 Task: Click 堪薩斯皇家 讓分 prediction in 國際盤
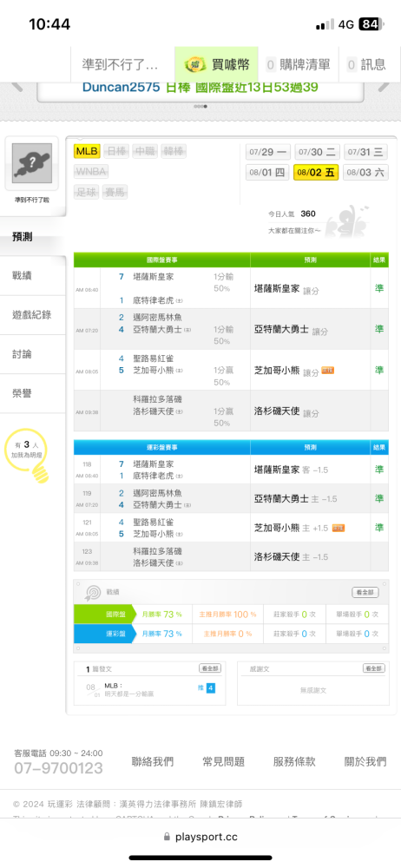(x=286, y=289)
